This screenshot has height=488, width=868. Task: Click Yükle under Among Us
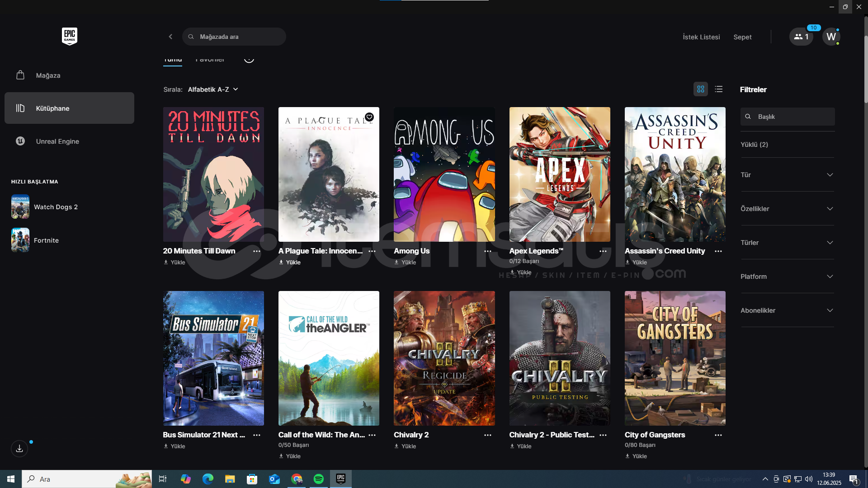(405, 263)
